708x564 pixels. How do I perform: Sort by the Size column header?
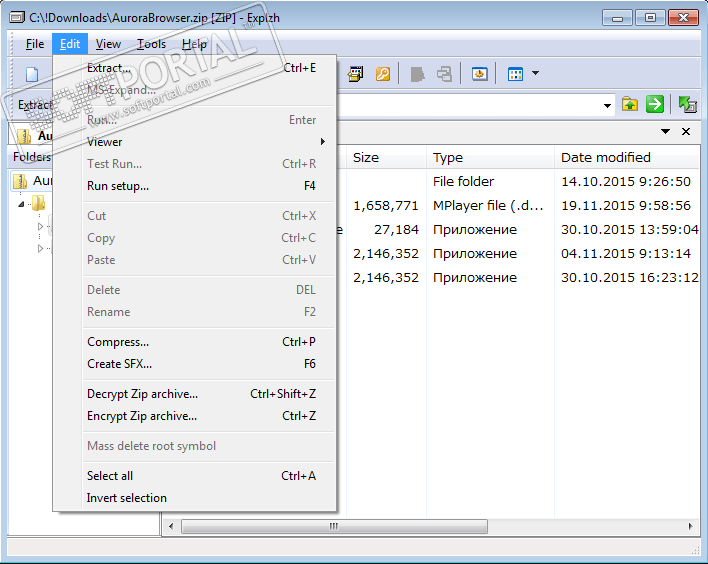tap(387, 158)
